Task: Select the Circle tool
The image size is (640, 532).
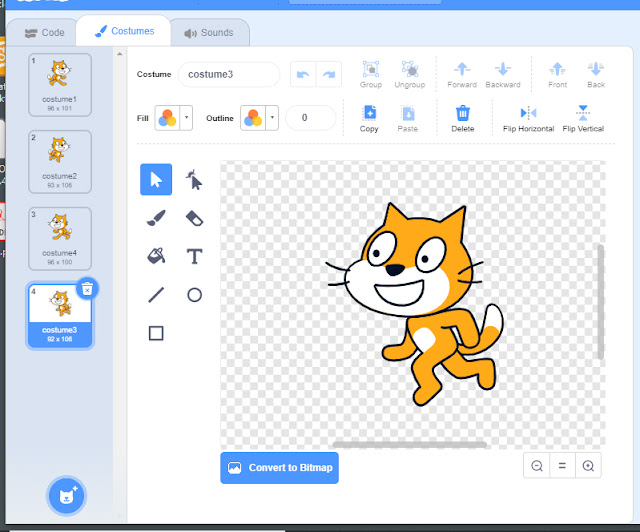Action: point(194,294)
